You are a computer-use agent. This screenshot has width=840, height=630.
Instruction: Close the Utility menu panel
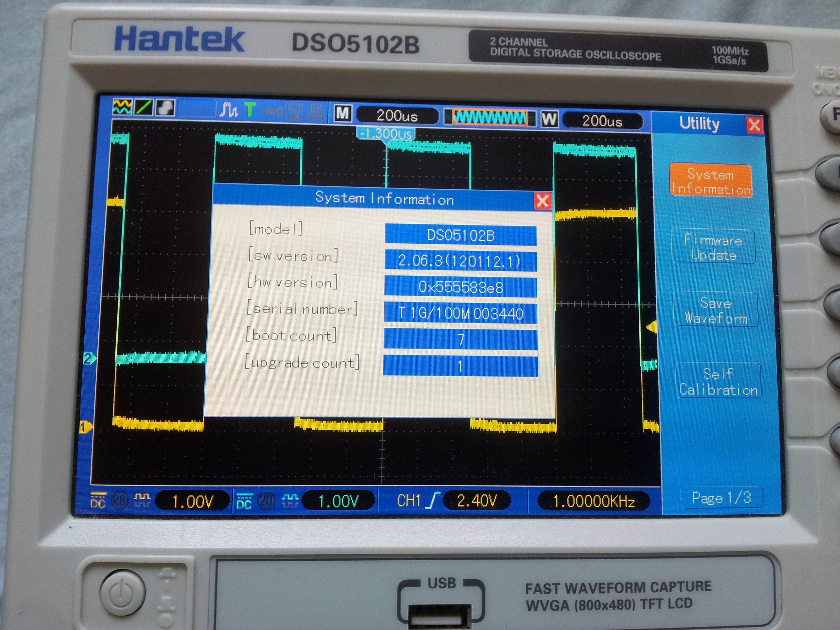coord(754,125)
